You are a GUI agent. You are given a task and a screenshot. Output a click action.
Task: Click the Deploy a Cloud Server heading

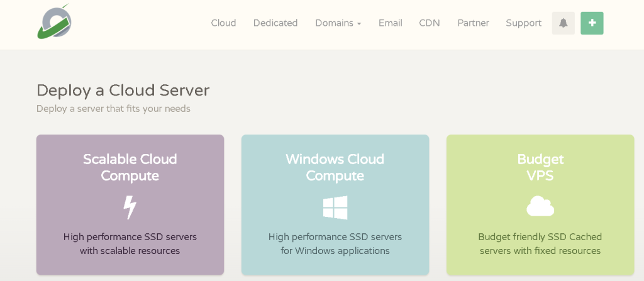pyautogui.click(x=123, y=91)
